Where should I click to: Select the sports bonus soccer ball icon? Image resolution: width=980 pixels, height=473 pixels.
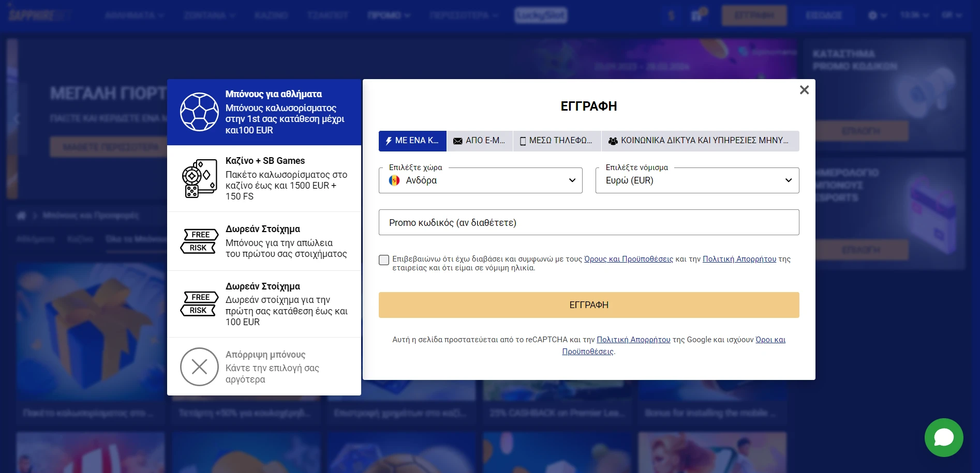[199, 112]
